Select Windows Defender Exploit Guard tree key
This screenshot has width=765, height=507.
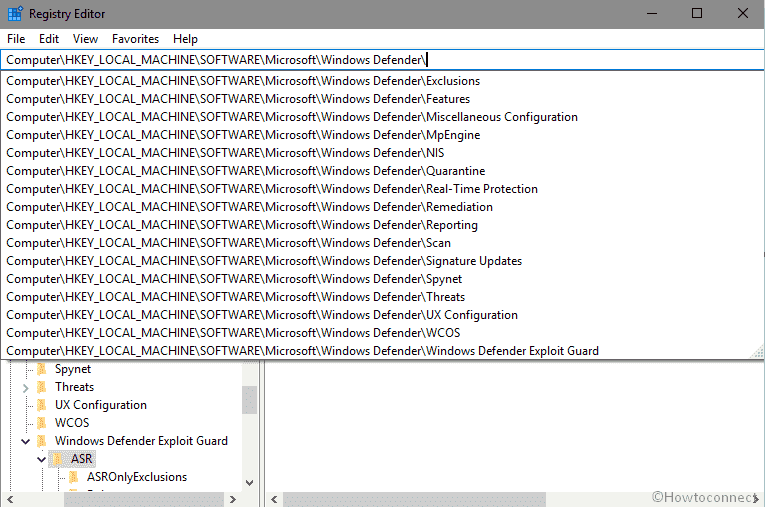pyautogui.click(x=141, y=441)
